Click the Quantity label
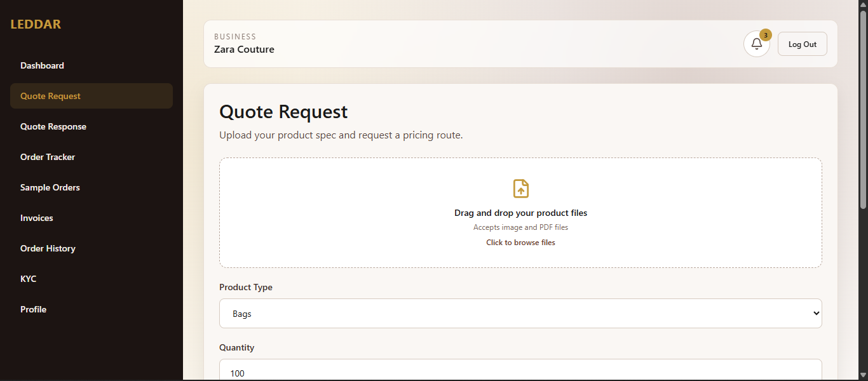 tap(236, 347)
